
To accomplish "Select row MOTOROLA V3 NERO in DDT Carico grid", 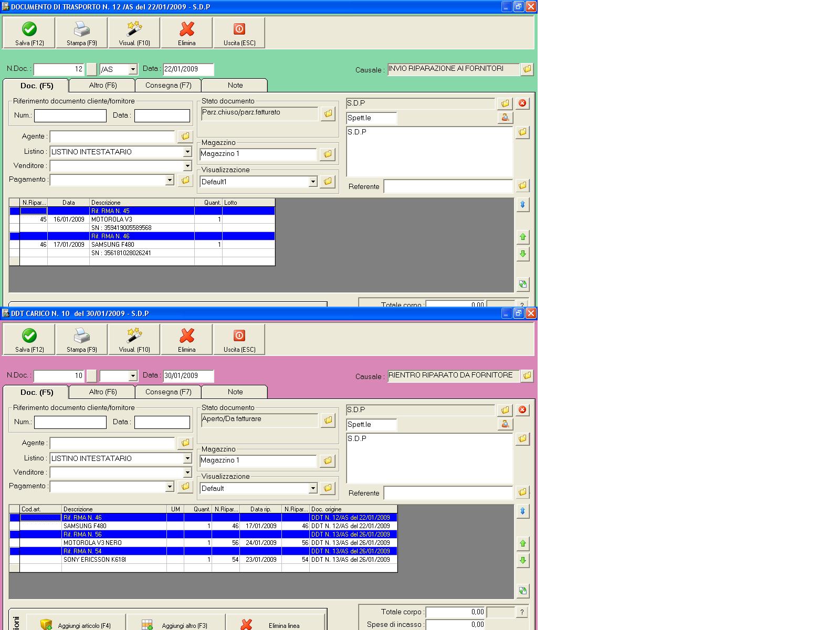I will point(203,543).
